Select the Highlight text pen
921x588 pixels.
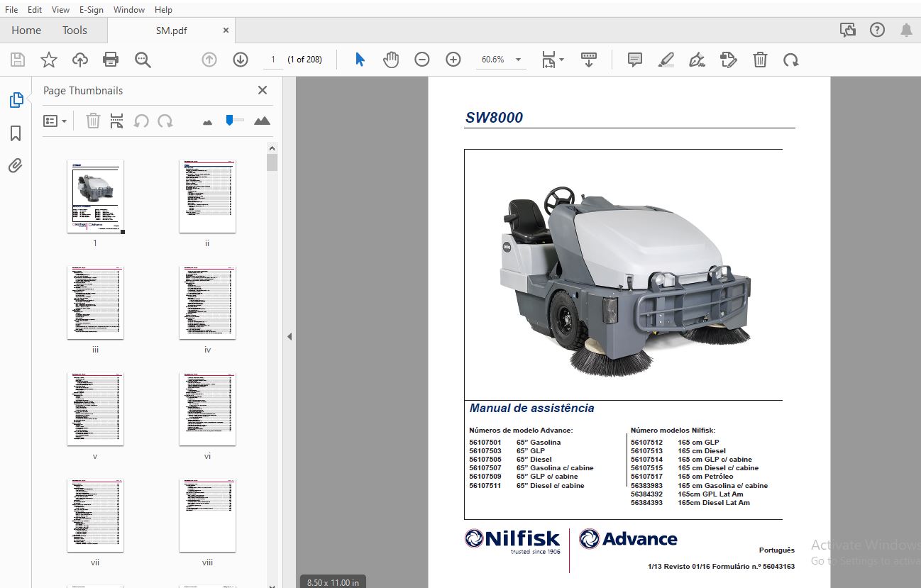point(666,60)
